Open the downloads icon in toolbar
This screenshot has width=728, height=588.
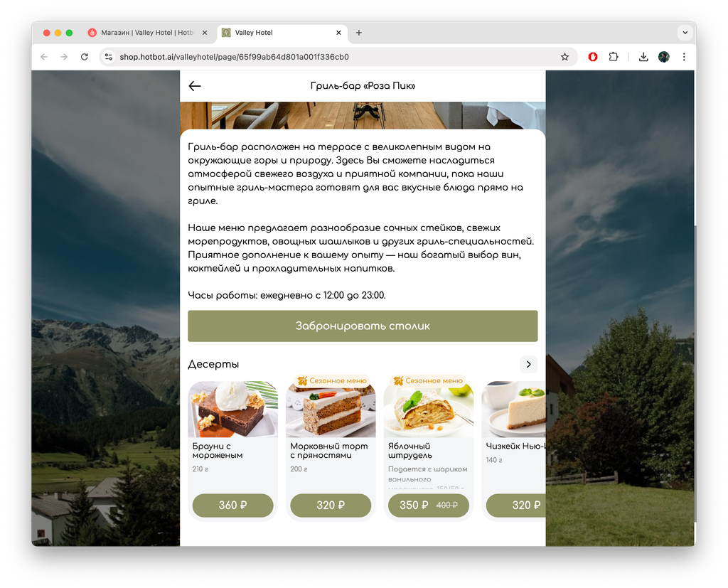click(x=643, y=57)
